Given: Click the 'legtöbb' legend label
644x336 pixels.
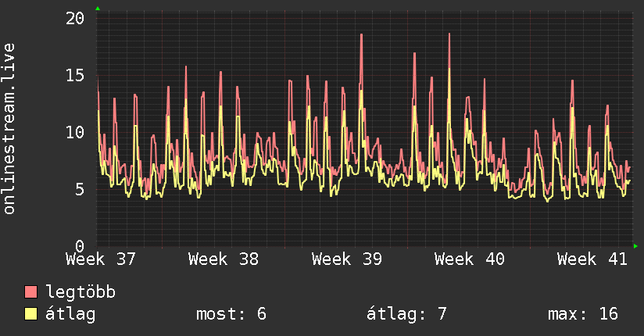Looking at the screenshot, I should (x=80, y=292).
